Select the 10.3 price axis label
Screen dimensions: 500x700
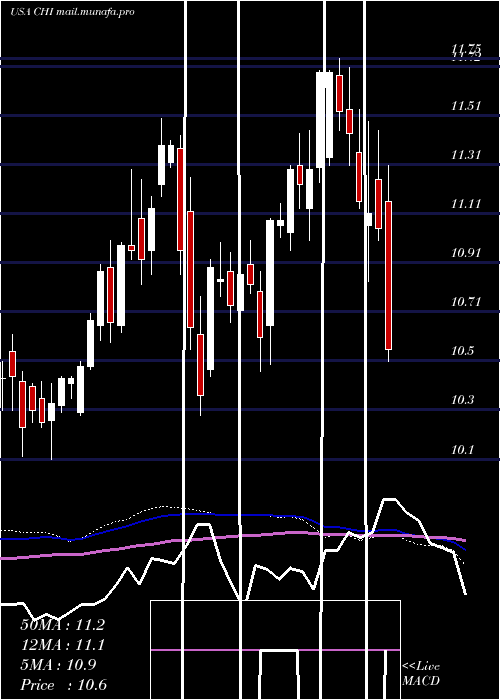pos(462,400)
